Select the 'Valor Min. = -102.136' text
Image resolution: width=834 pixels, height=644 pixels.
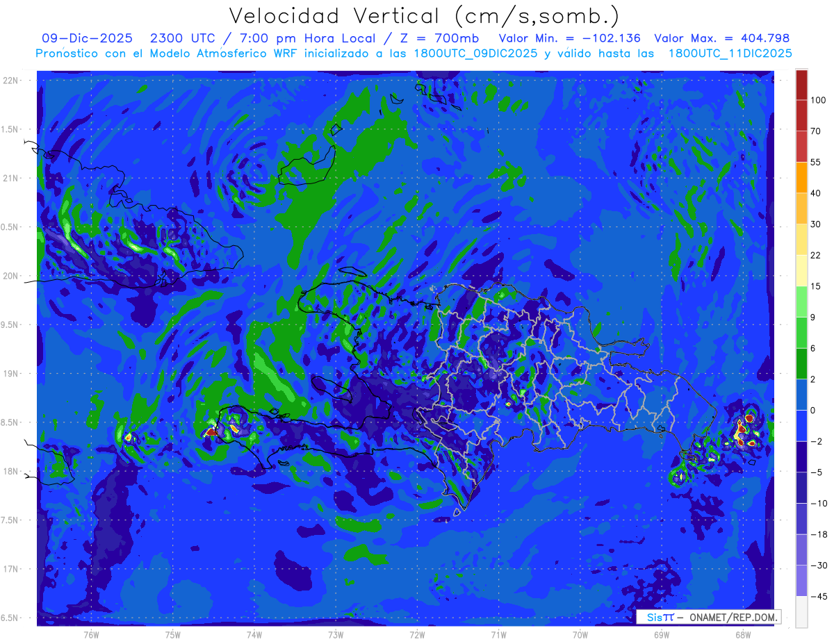(570, 38)
